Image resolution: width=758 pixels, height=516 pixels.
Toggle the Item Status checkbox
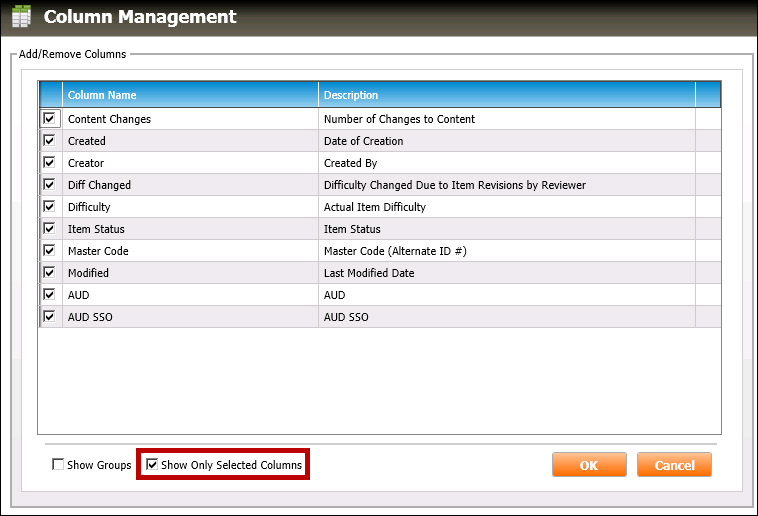click(49, 229)
